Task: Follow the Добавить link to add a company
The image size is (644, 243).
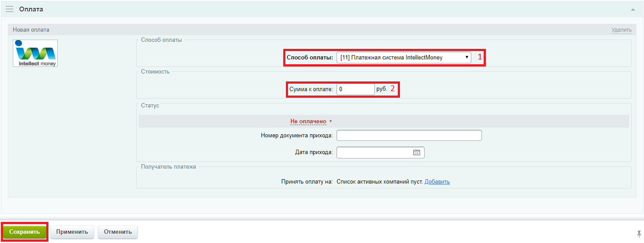Action: (x=437, y=182)
